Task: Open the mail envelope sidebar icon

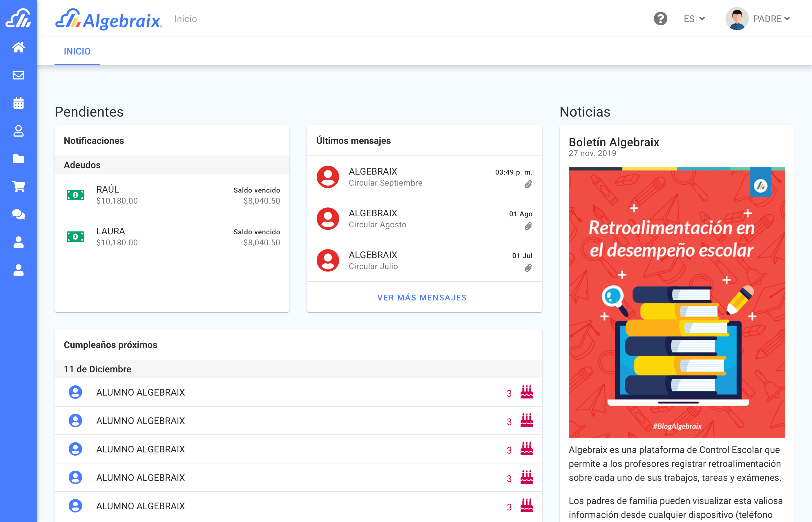Action: tap(18, 75)
